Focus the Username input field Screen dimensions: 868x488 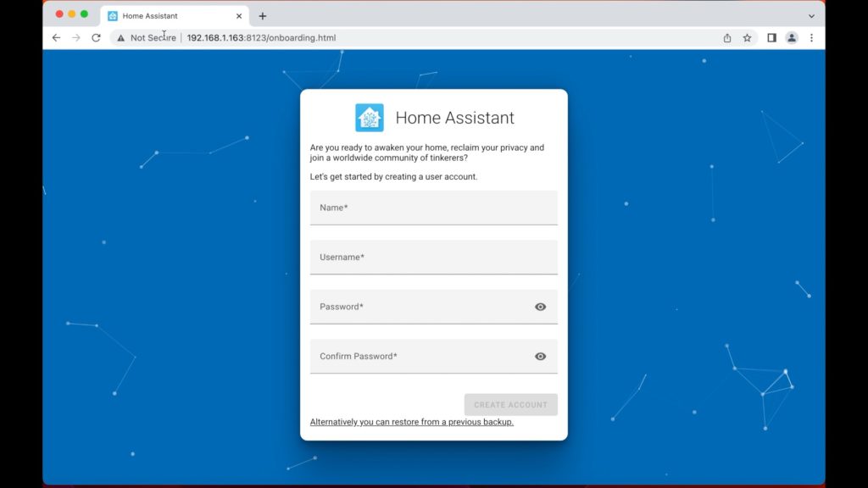[433, 258]
